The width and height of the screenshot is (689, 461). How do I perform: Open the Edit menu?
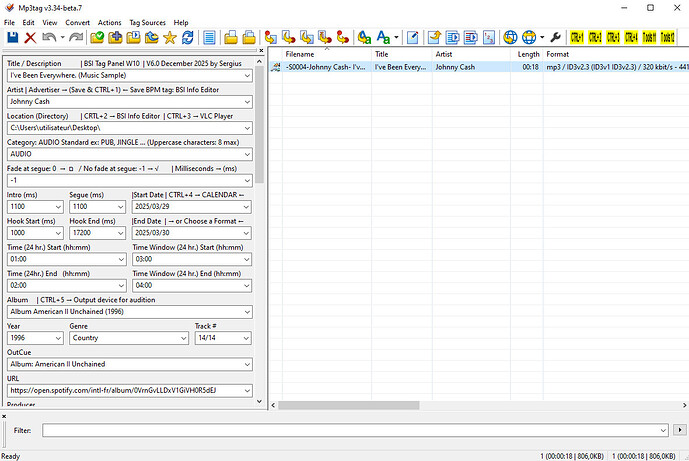point(29,22)
